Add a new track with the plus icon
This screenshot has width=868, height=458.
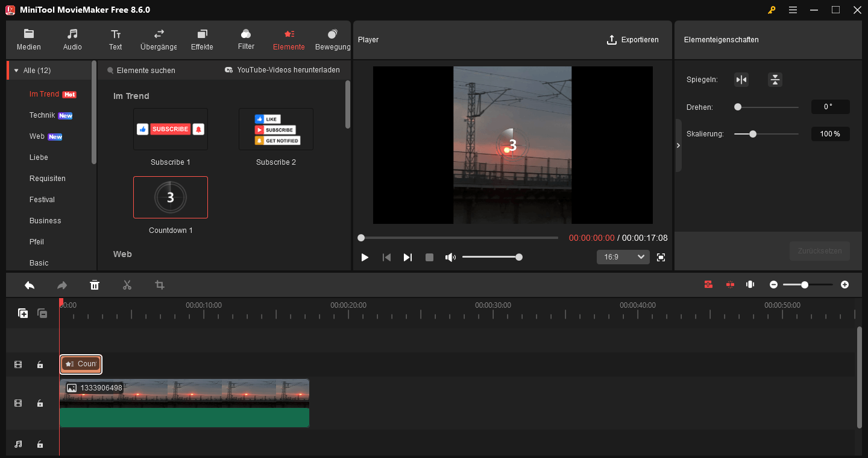point(23,313)
